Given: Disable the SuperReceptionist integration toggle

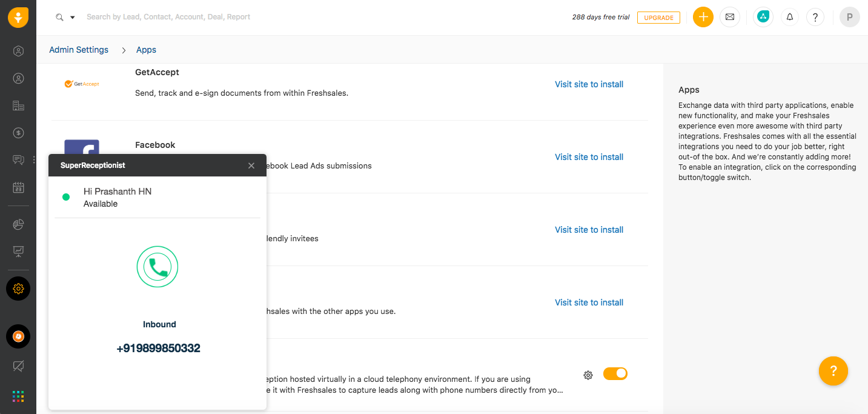Looking at the screenshot, I should (615, 374).
